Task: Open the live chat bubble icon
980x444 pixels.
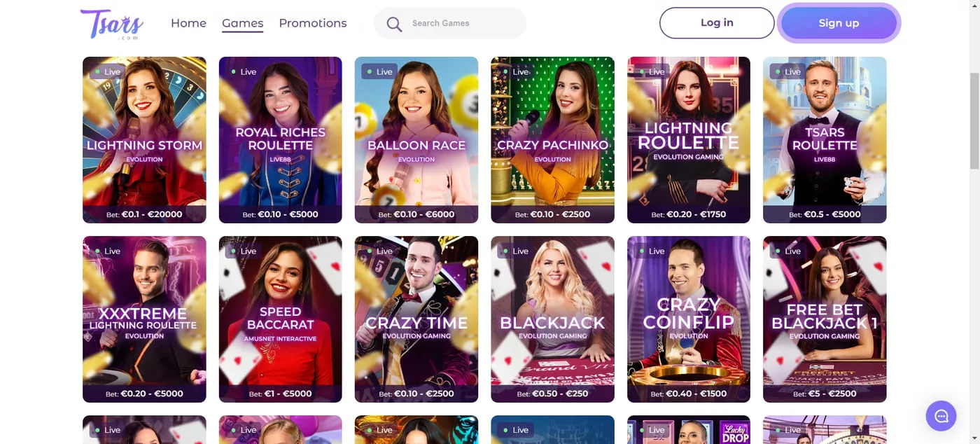Action: pos(941,416)
